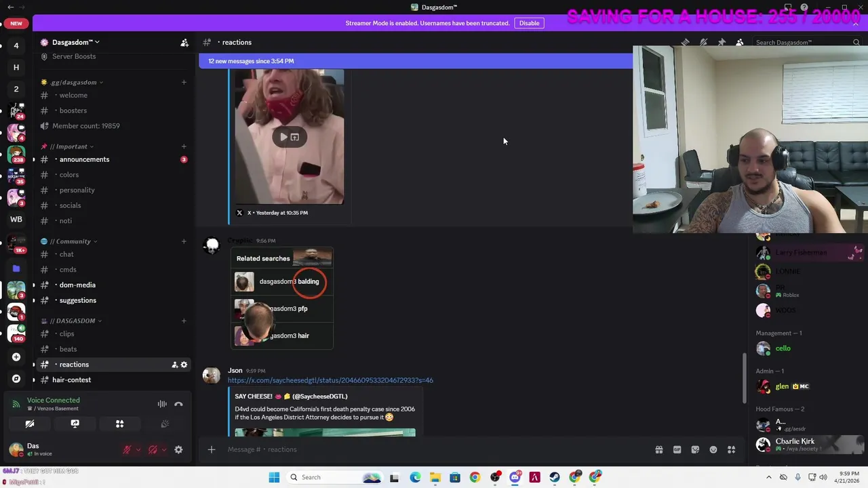The image size is (868, 488).
Task: Open the gift icon in the message bar
Action: (658, 449)
